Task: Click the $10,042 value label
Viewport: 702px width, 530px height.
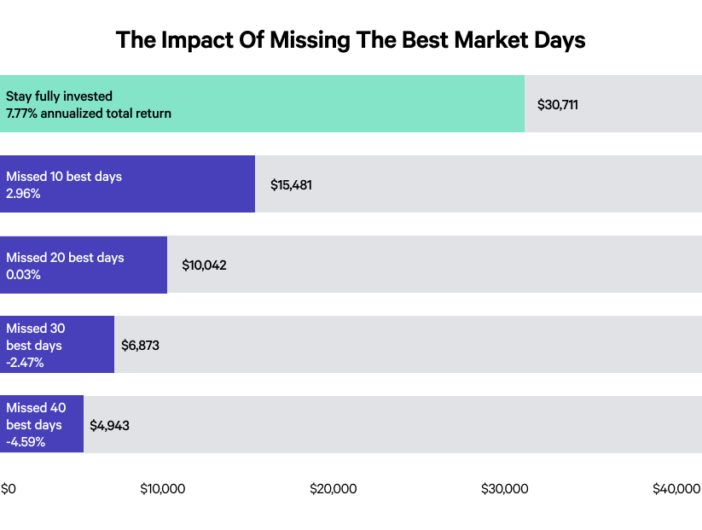Action: point(205,265)
